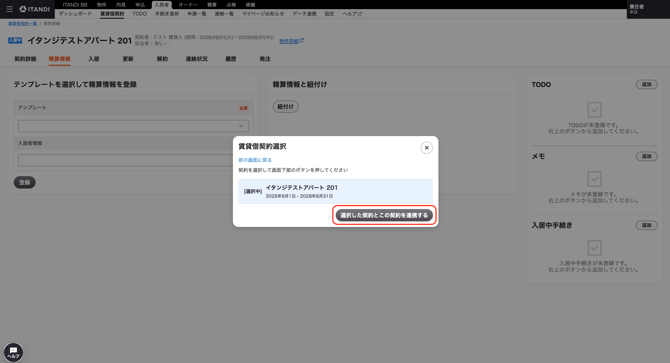Switch to the 入居 tab
Image resolution: width=670 pixels, height=363 pixels.
pyautogui.click(x=94, y=59)
